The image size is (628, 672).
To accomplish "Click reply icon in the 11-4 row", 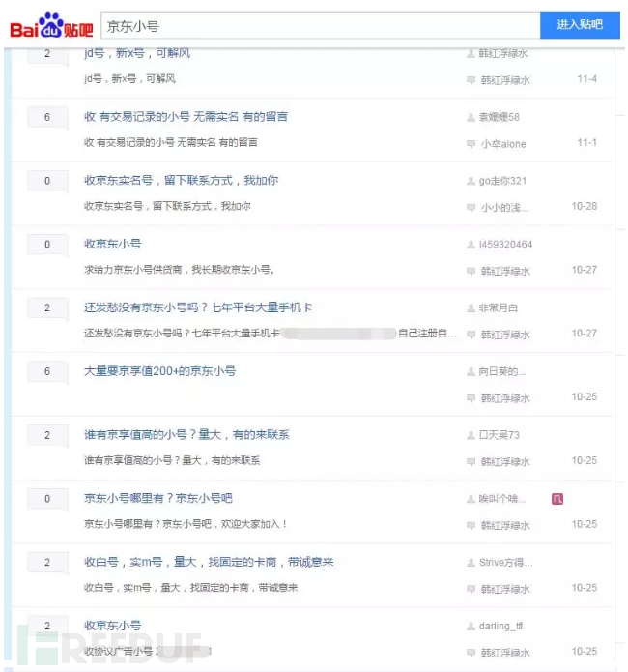I will 471,80.
